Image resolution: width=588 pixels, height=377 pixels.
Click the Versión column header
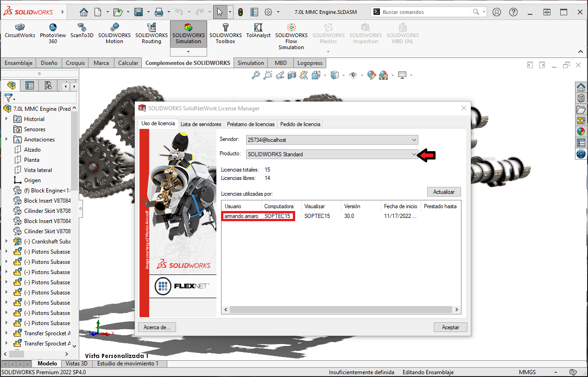pos(360,206)
